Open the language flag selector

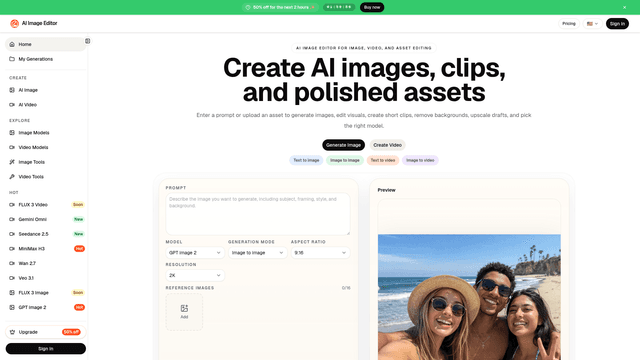click(592, 24)
